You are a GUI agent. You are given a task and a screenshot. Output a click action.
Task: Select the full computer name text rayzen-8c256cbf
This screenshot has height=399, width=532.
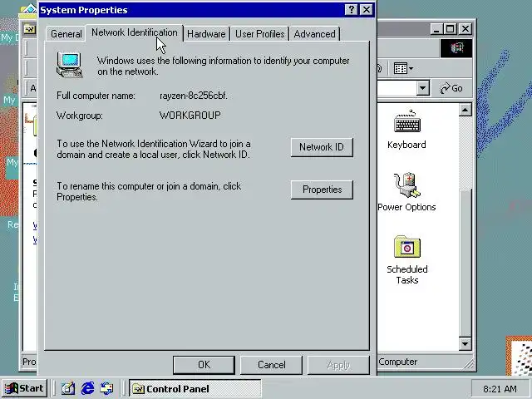pyautogui.click(x=194, y=96)
